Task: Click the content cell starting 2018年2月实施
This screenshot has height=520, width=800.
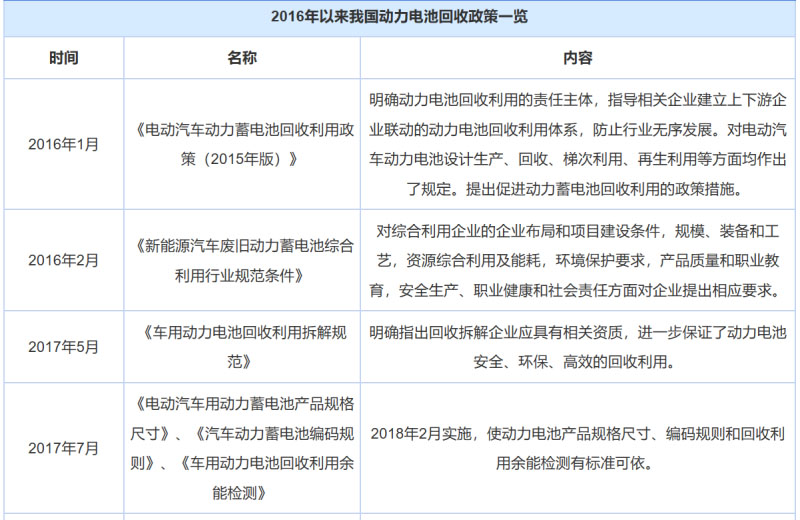Action: (x=578, y=448)
